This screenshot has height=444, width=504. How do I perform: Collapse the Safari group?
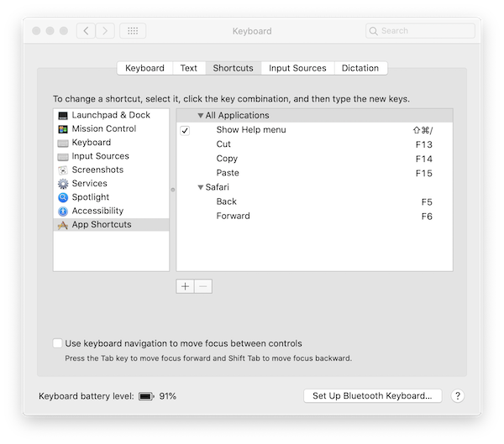200,187
